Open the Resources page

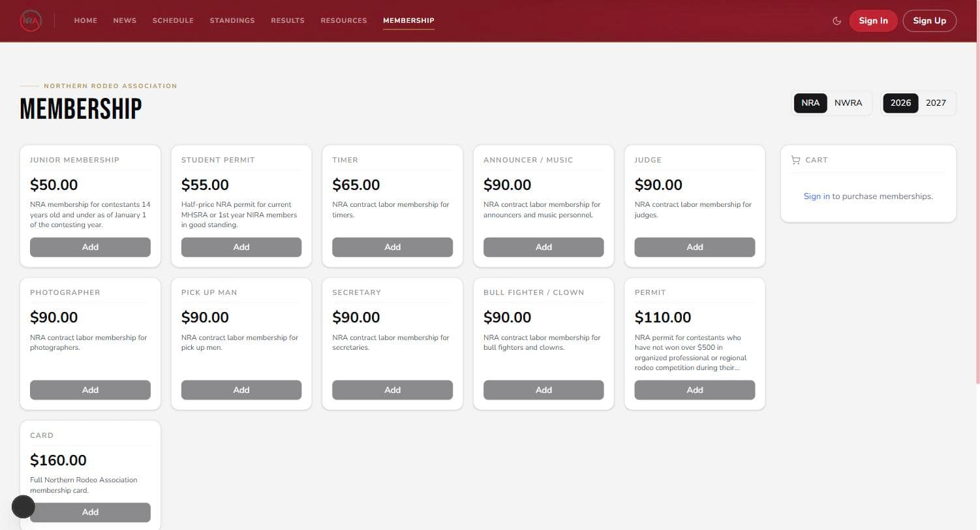344,21
